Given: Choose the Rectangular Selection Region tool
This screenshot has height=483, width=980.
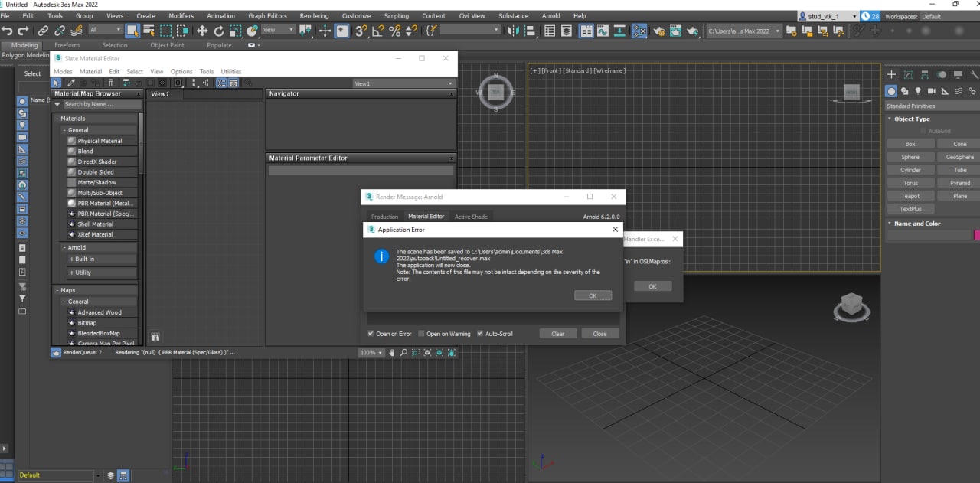Looking at the screenshot, I should click(165, 31).
